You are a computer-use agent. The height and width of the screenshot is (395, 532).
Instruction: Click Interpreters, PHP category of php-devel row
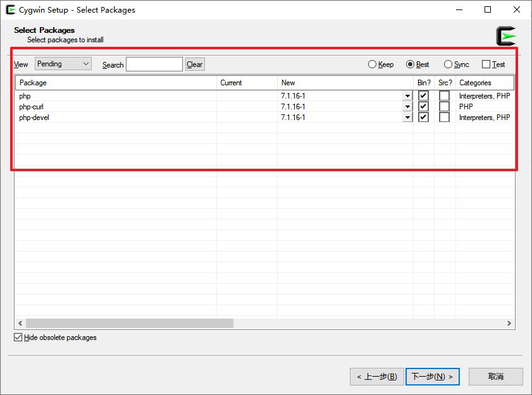485,118
